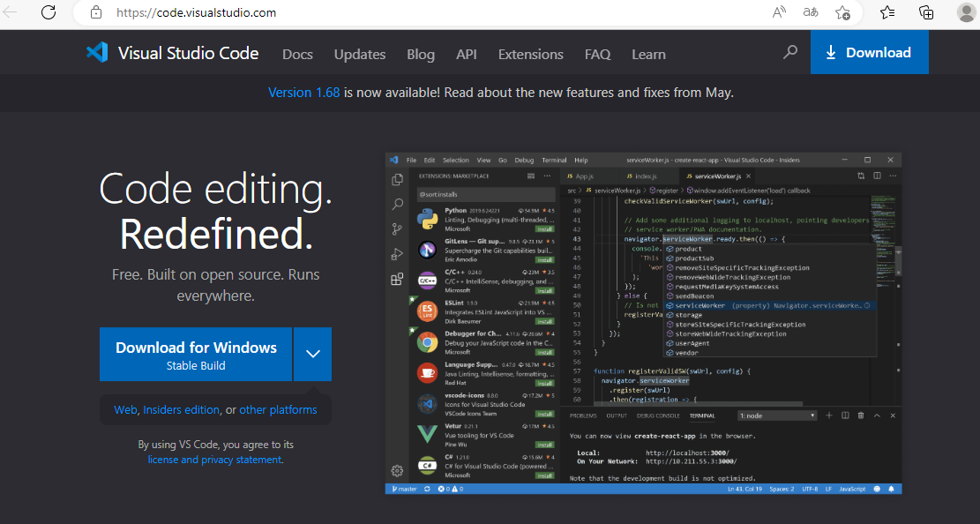
Task: Open the Web edition link
Action: pyautogui.click(x=125, y=409)
